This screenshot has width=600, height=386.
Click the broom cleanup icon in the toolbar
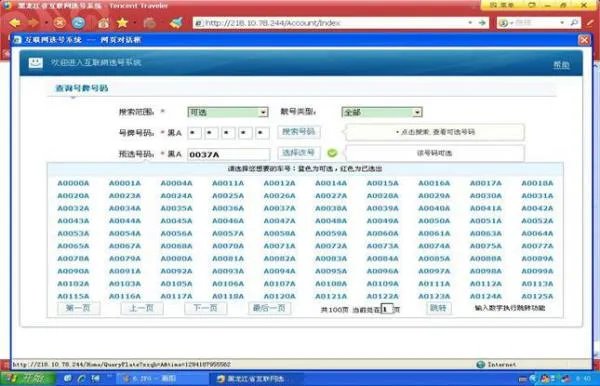176,23
